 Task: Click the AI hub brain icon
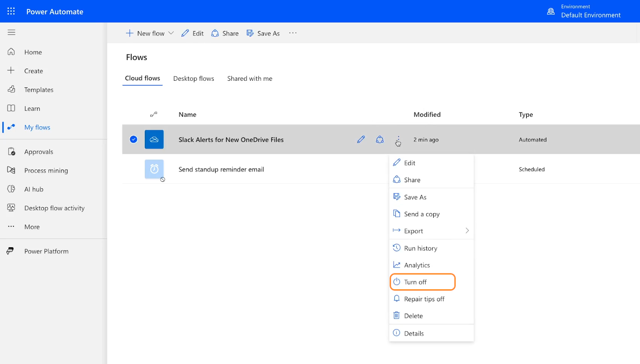click(11, 189)
